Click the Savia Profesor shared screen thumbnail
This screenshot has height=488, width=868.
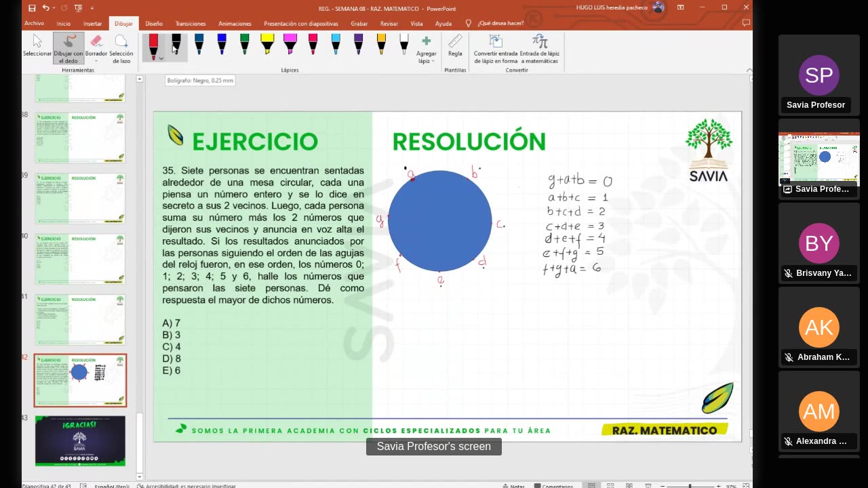pyautogui.click(x=819, y=159)
